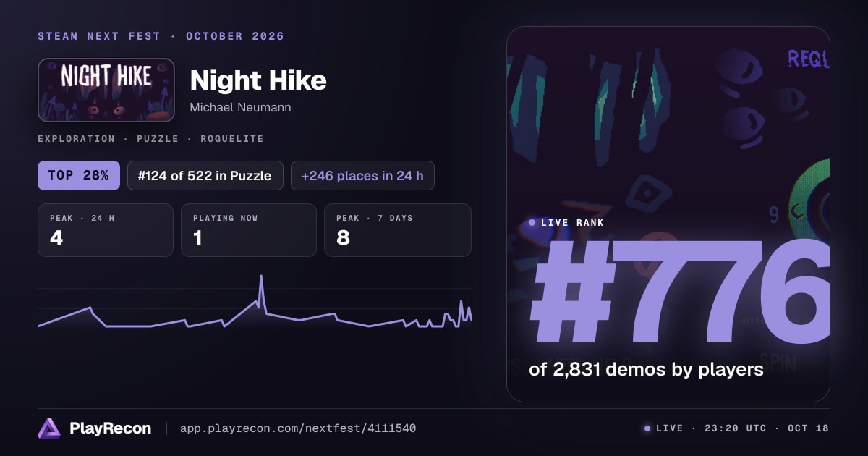Viewport: 868px width, 456px height.
Task: Click the PEAK · 24 H stat card
Action: click(106, 230)
